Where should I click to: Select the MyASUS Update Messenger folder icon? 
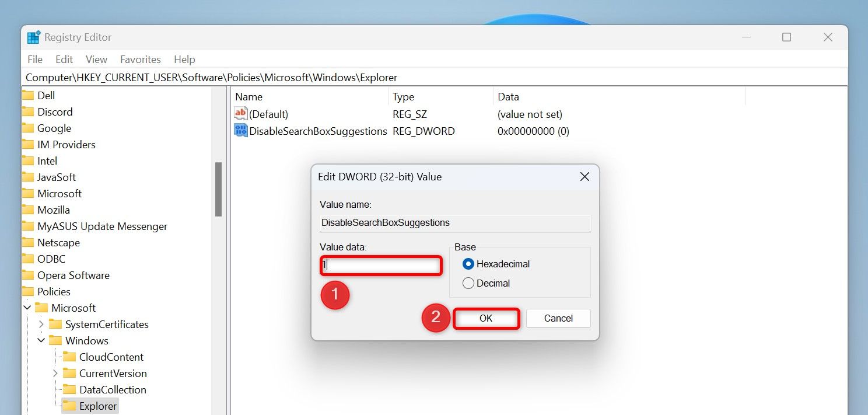coord(28,226)
